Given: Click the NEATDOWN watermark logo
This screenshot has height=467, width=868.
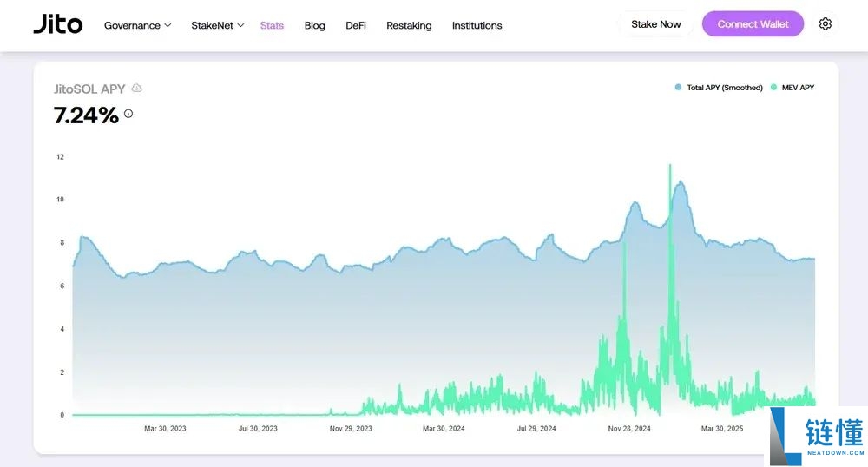Looking at the screenshot, I should click(x=815, y=437).
